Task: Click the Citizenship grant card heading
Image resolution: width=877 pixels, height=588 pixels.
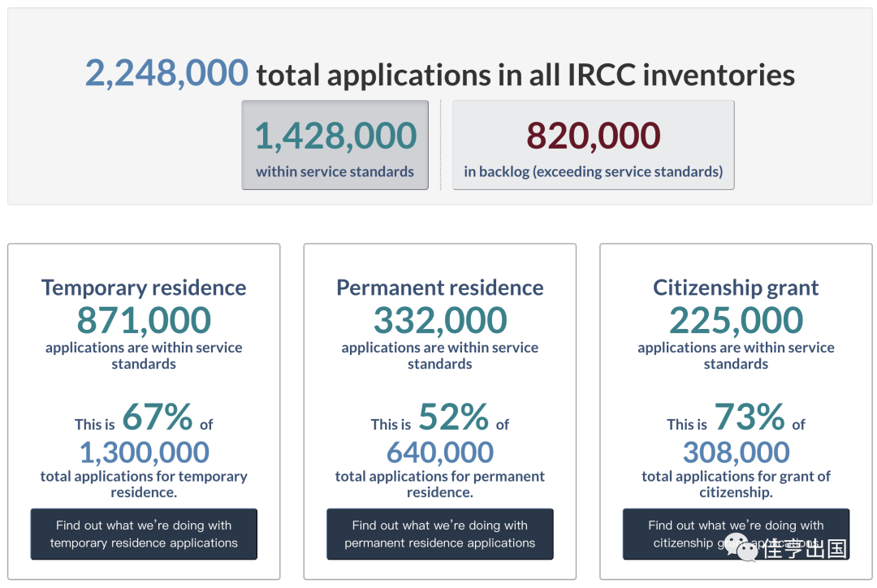Action: tap(736, 288)
